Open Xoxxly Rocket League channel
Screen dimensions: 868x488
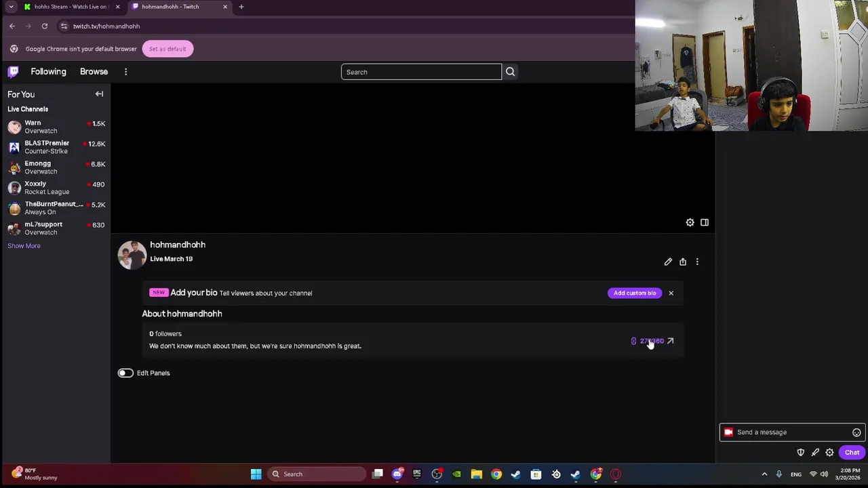[55, 188]
